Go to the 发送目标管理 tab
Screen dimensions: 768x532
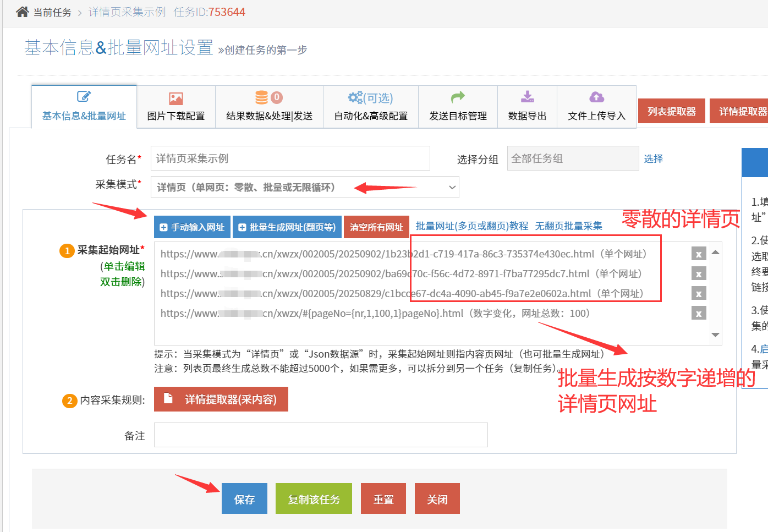(x=458, y=107)
